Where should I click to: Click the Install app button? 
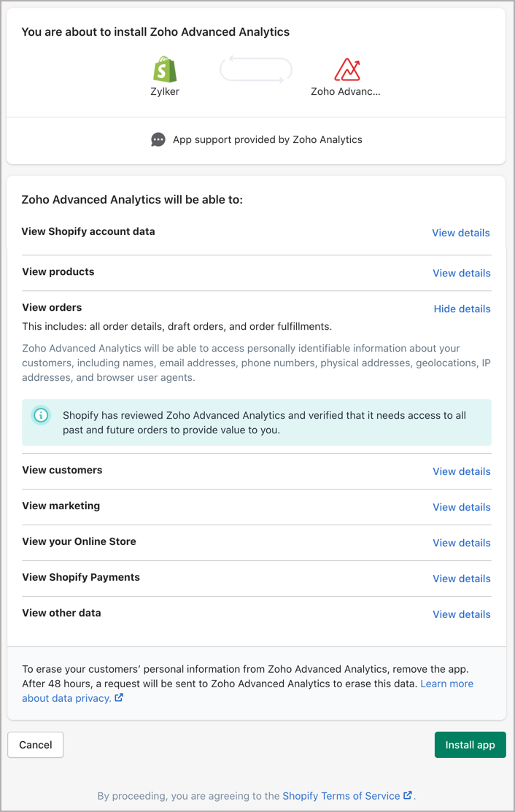470,744
